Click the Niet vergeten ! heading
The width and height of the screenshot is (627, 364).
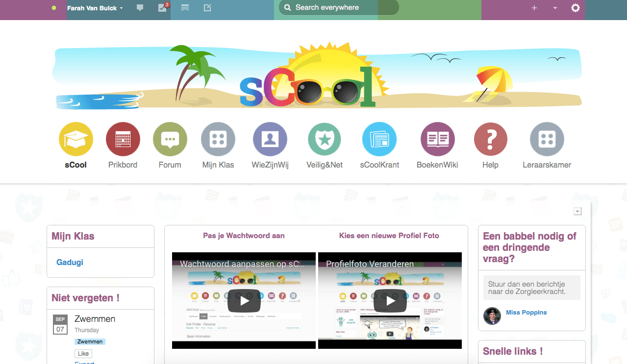click(85, 298)
